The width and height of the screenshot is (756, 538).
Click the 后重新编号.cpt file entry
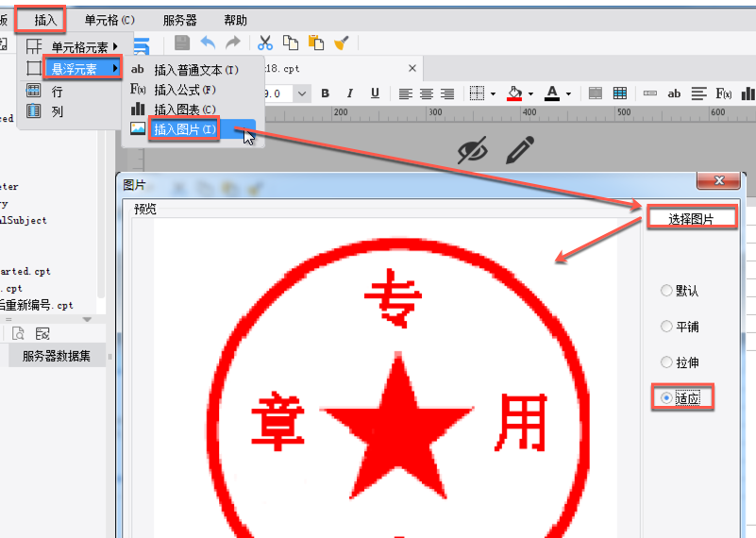(37, 305)
